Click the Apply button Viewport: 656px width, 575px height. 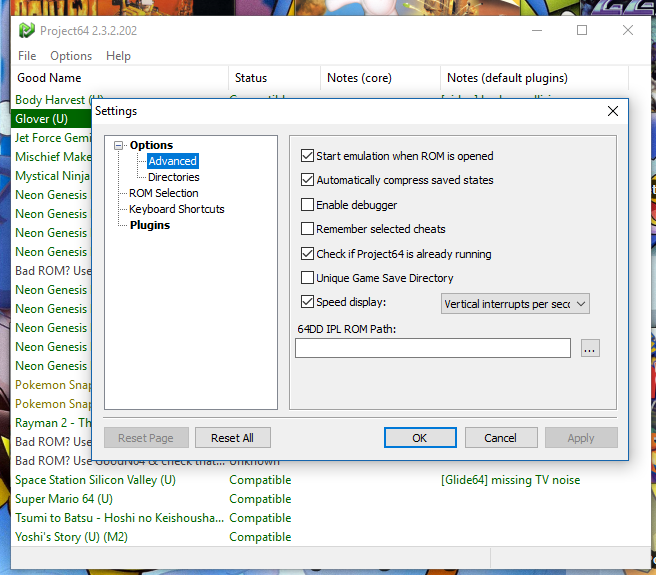pos(581,438)
